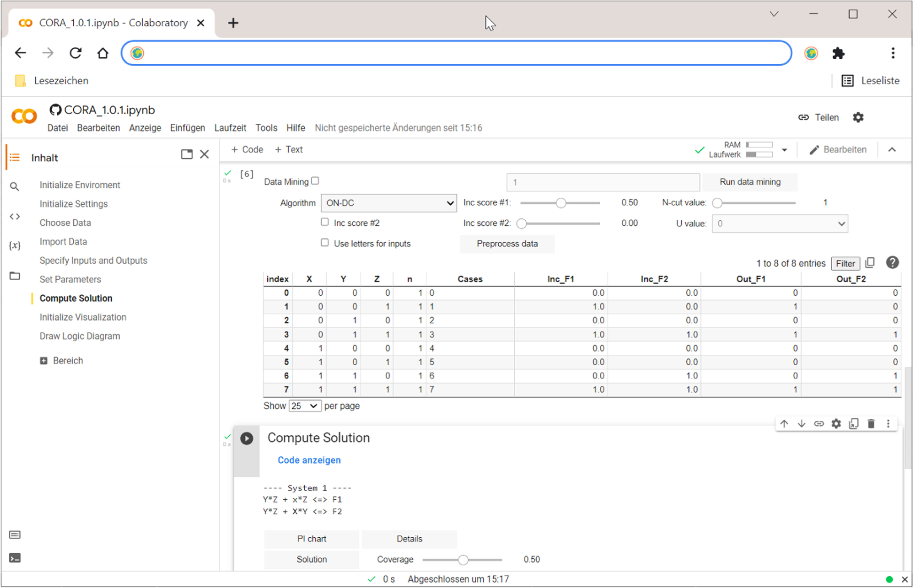Image resolution: width=913 pixels, height=588 pixels.
Task: Click the Coverage slider handle
Action: pos(463,560)
